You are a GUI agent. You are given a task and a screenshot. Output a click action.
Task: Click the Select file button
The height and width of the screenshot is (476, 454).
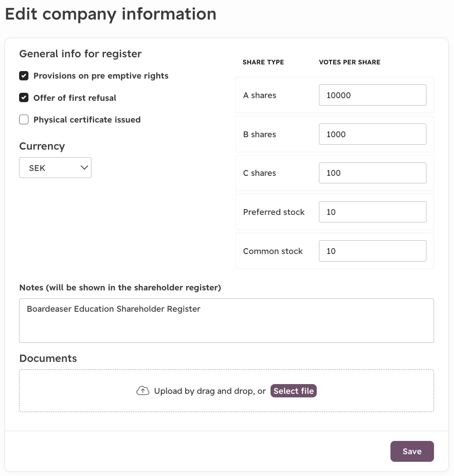click(x=293, y=391)
